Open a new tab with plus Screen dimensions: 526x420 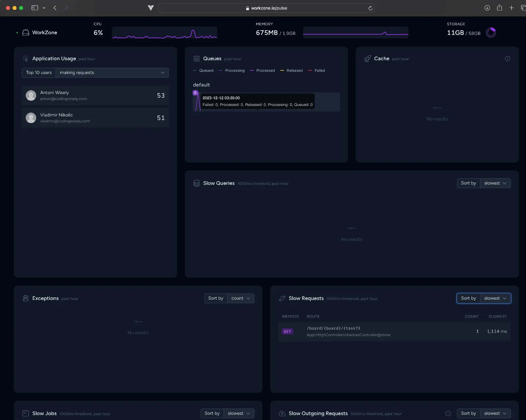coord(512,8)
